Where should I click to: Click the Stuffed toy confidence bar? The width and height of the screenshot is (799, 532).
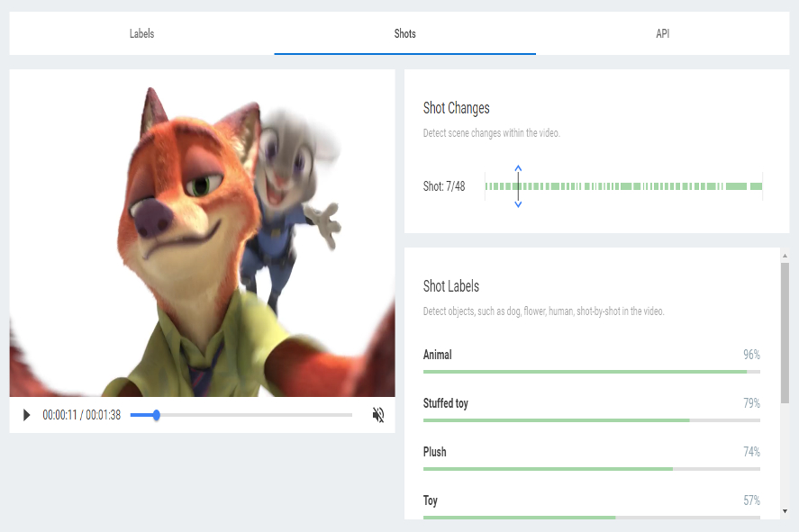pyautogui.click(x=592, y=420)
